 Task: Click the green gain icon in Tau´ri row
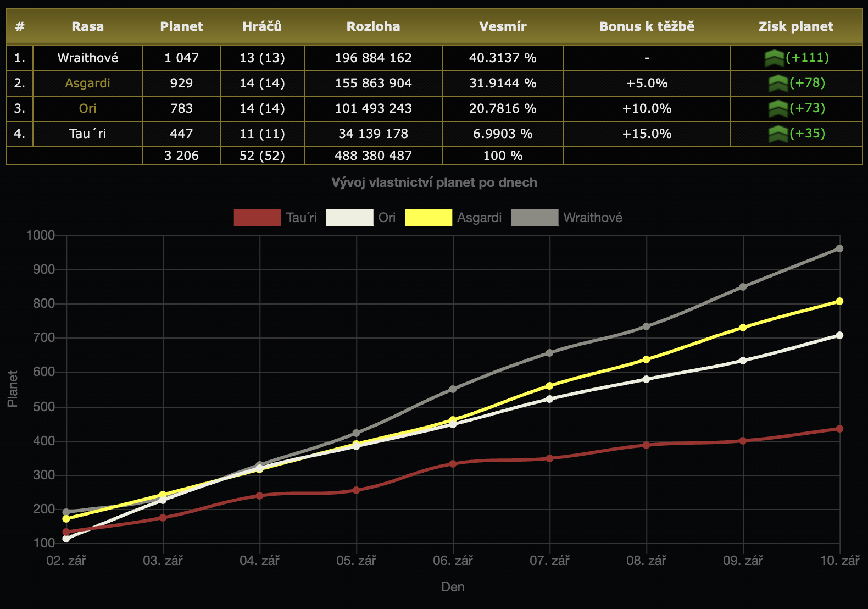778,134
